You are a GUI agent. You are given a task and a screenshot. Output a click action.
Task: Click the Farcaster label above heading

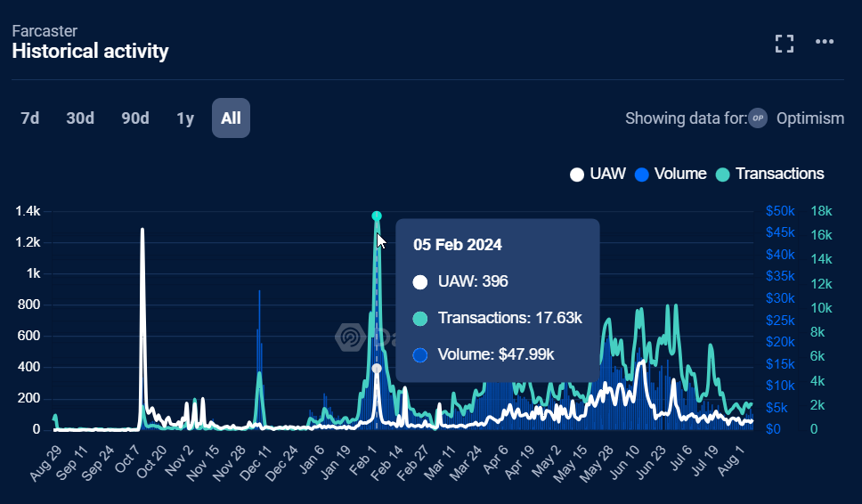pyautogui.click(x=45, y=31)
